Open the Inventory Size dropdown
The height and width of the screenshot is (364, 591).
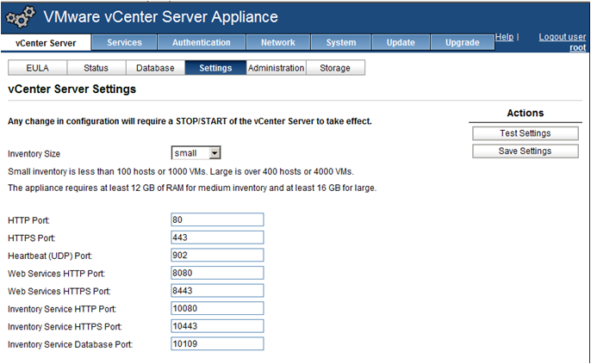click(196, 153)
